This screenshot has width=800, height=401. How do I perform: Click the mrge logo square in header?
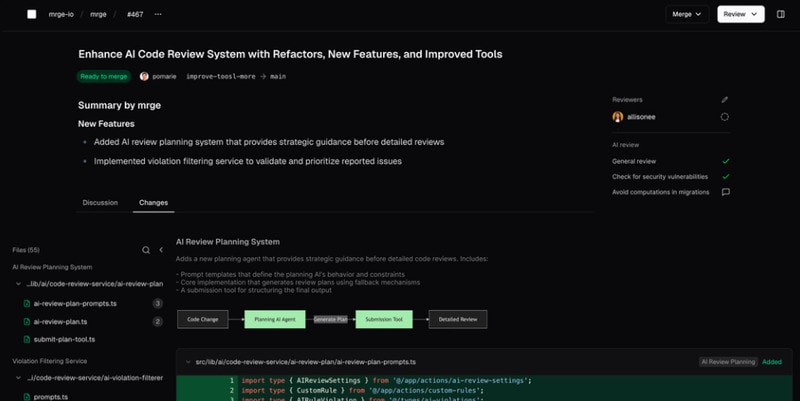(x=31, y=15)
